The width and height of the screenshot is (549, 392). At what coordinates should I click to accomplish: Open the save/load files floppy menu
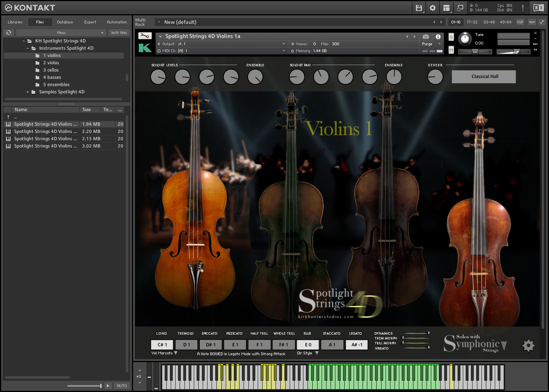click(x=419, y=8)
